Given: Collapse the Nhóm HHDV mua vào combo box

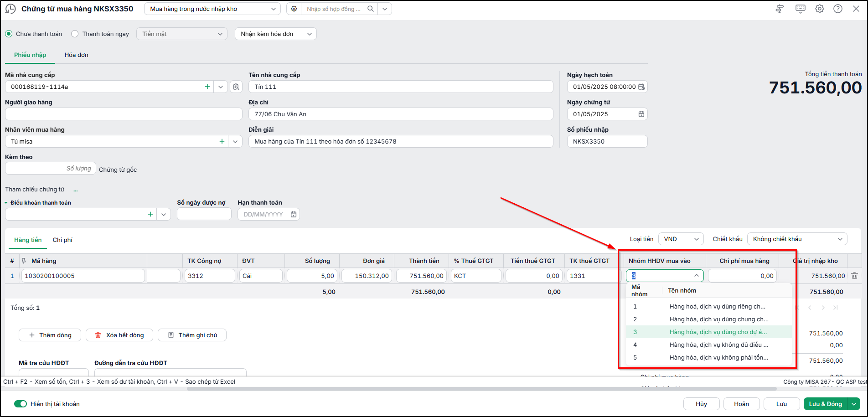Looking at the screenshot, I should [x=697, y=276].
